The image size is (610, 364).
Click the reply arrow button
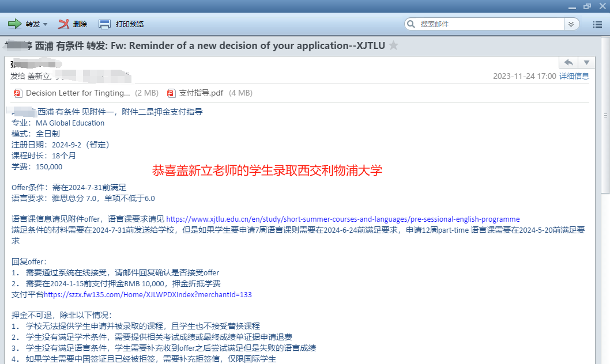click(x=568, y=62)
